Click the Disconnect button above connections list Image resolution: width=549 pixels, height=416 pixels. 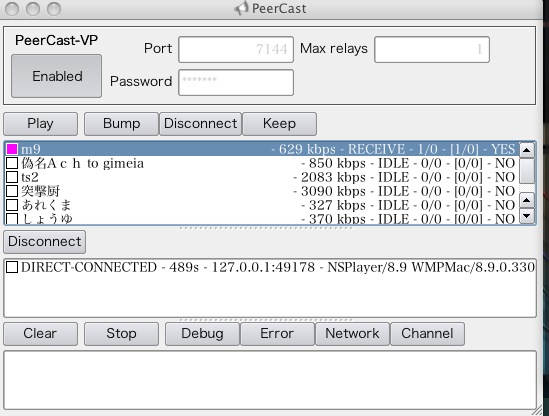pos(44,242)
